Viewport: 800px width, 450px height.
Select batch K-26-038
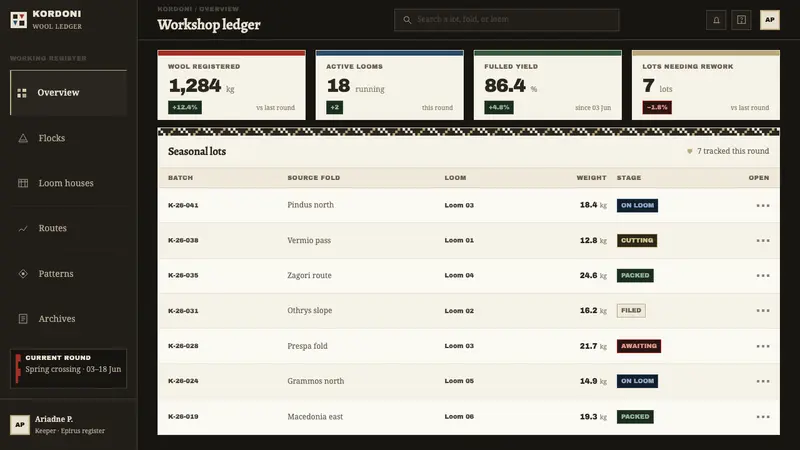[x=183, y=240]
